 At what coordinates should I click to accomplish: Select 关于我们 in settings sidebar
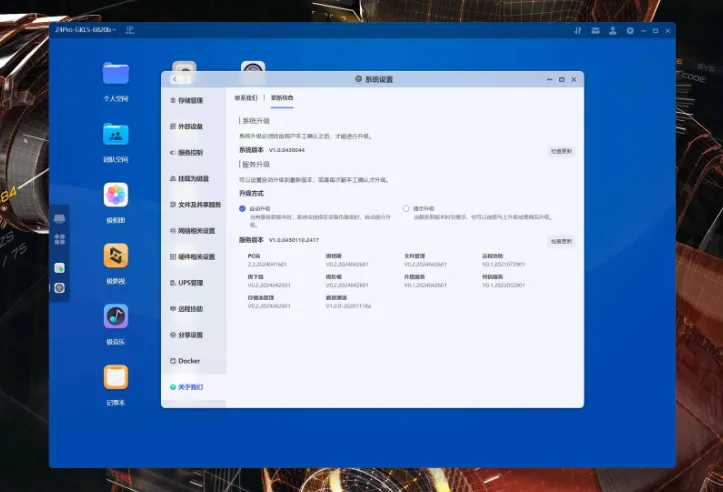coord(194,387)
